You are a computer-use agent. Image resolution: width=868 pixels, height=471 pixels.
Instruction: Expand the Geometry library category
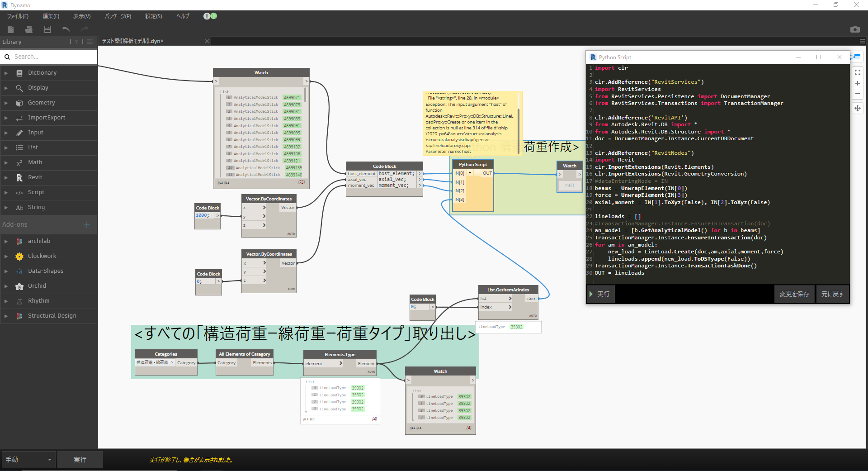pyautogui.click(x=42, y=103)
